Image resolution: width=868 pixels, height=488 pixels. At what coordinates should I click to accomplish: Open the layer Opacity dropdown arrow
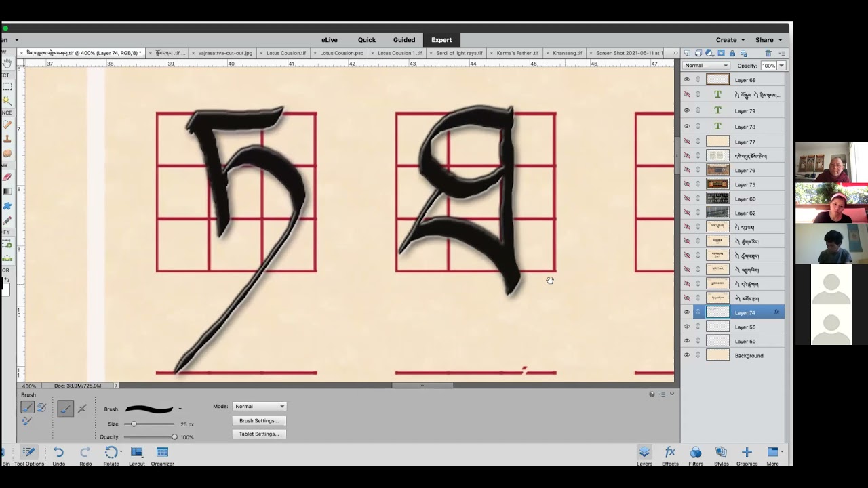coord(782,66)
